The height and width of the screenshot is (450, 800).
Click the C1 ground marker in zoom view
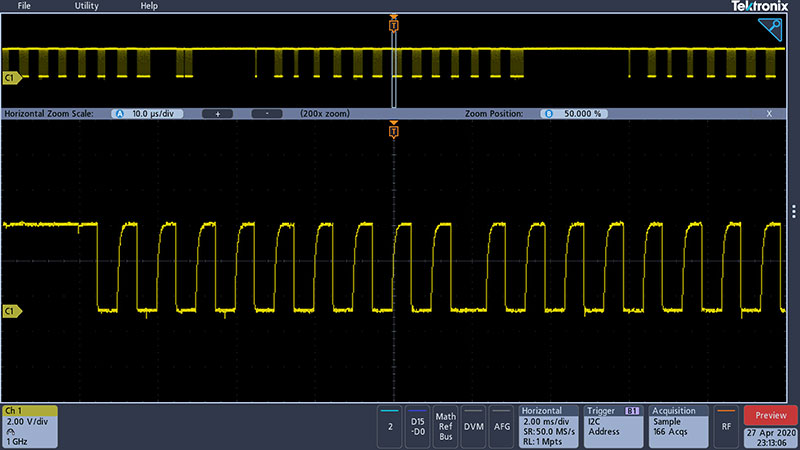pyautogui.click(x=11, y=311)
